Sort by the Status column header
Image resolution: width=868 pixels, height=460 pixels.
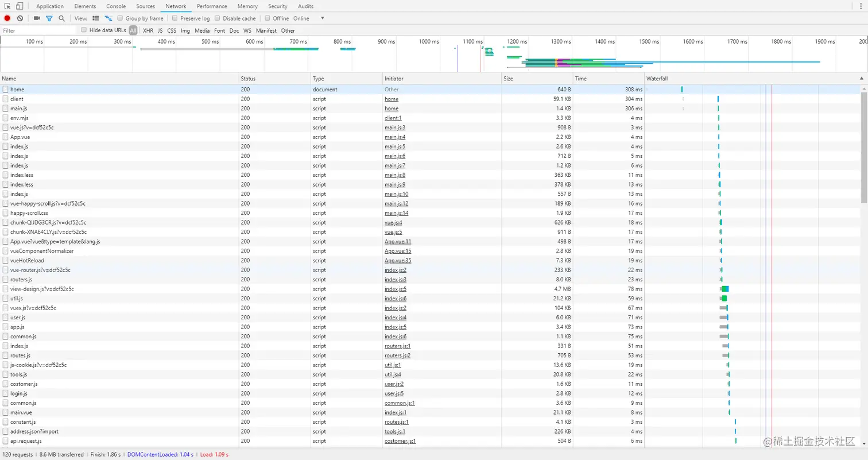275,78
